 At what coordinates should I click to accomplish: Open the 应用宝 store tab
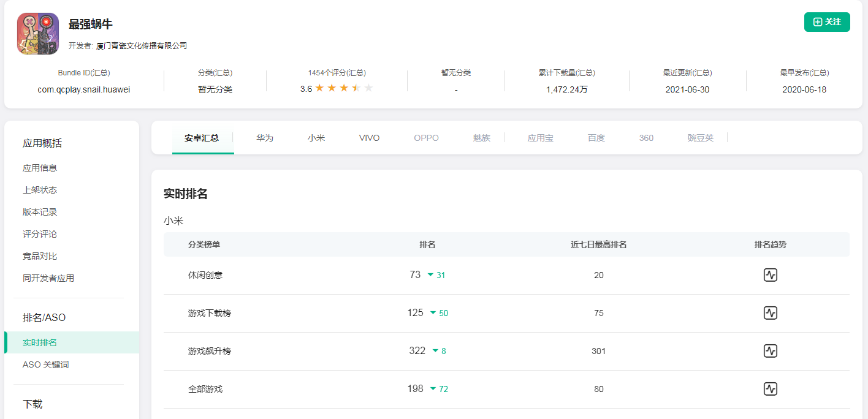(x=540, y=138)
